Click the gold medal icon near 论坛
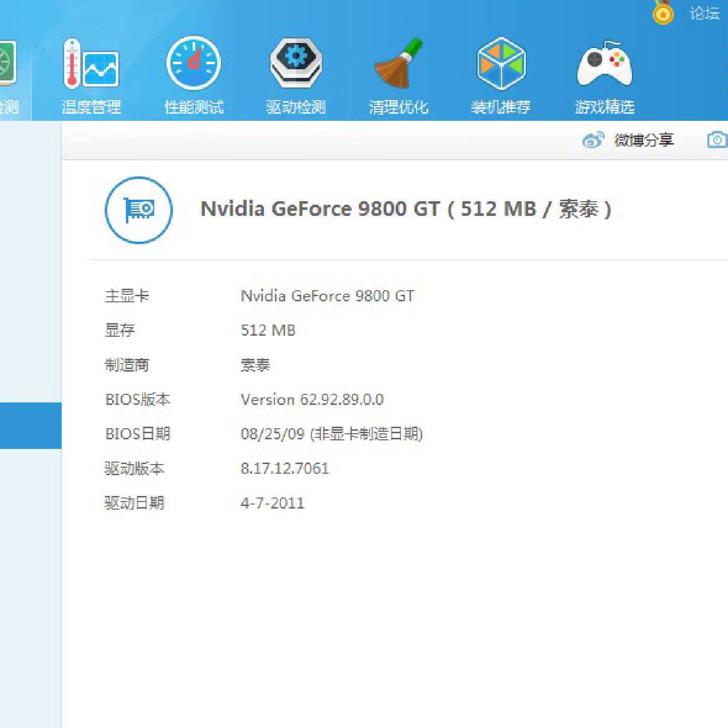Screen dimensions: 728x728 pyautogui.click(x=663, y=12)
